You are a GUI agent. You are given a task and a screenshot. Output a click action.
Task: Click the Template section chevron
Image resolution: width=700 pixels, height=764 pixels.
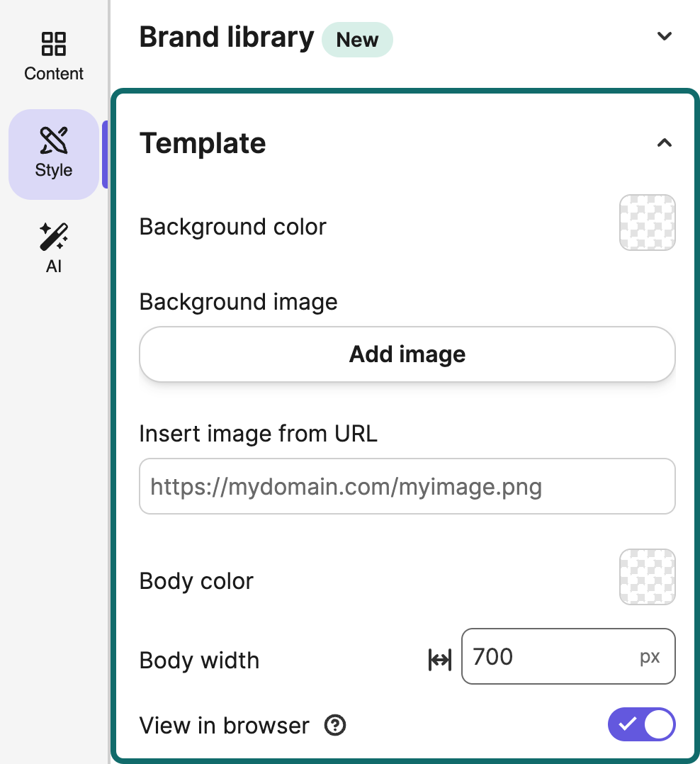[x=664, y=143]
